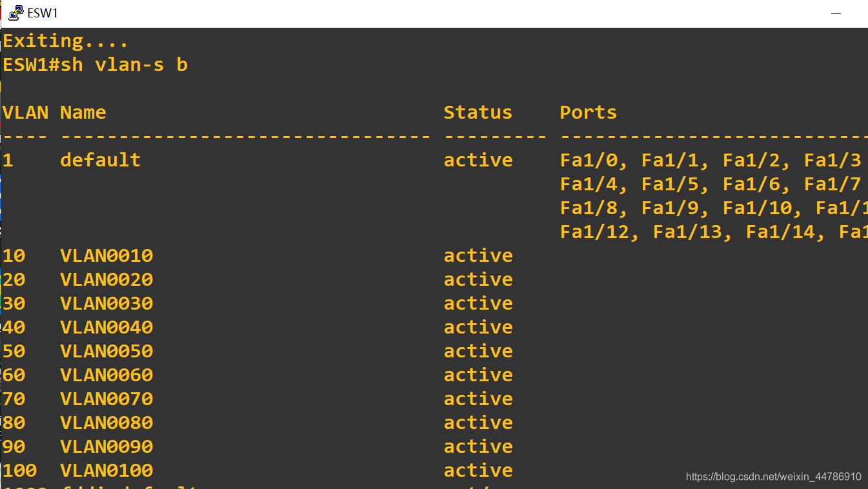Click the active status of VLAN0030
The image size is (868, 489).
(478, 303)
